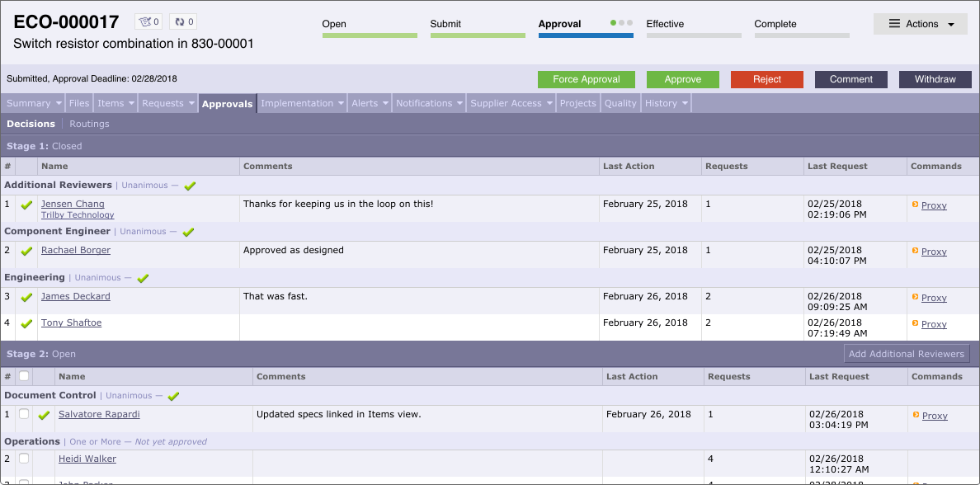Expand the Alerts tab dropdown arrow
The width and height of the screenshot is (980, 485).
385,104
